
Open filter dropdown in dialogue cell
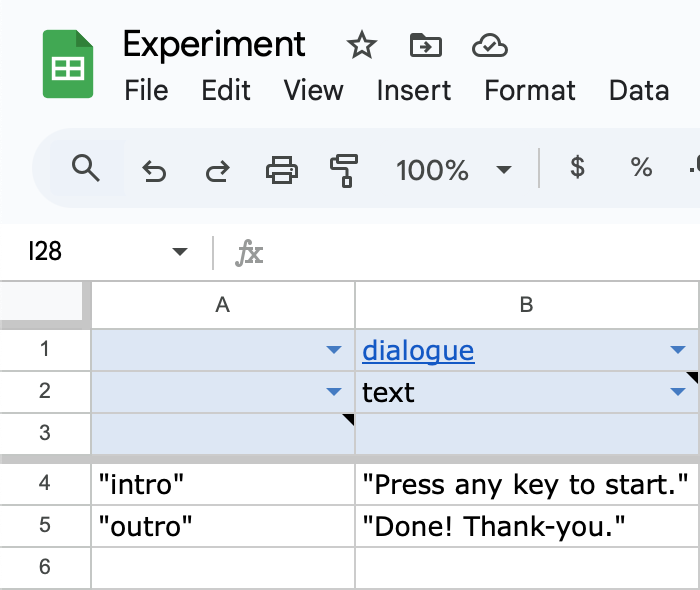(x=678, y=349)
